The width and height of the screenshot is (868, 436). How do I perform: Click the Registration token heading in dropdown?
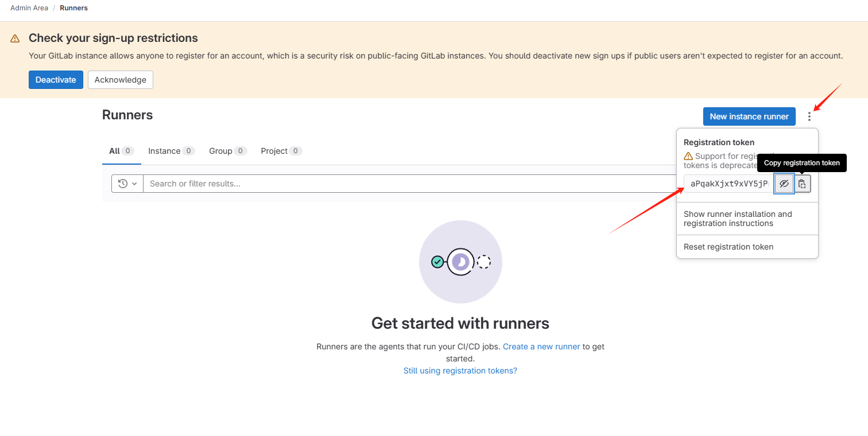click(719, 142)
